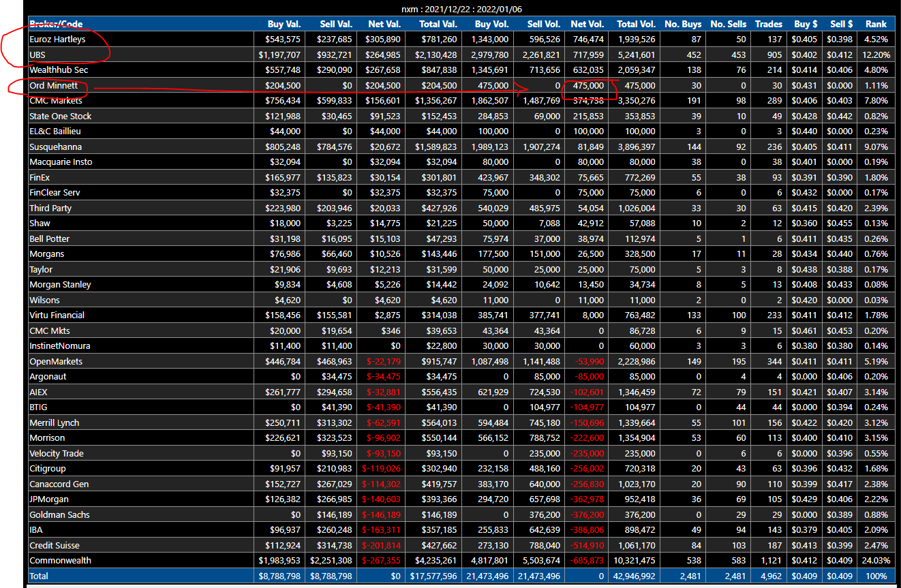Click the Net Vol. column header

588,24
